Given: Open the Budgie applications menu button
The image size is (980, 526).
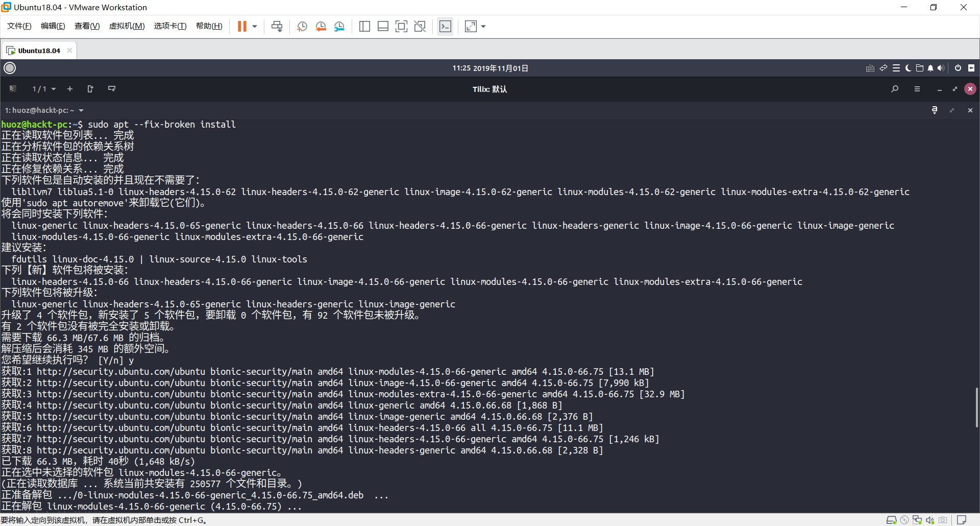Looking at the screenshot, I should (10, 68).
